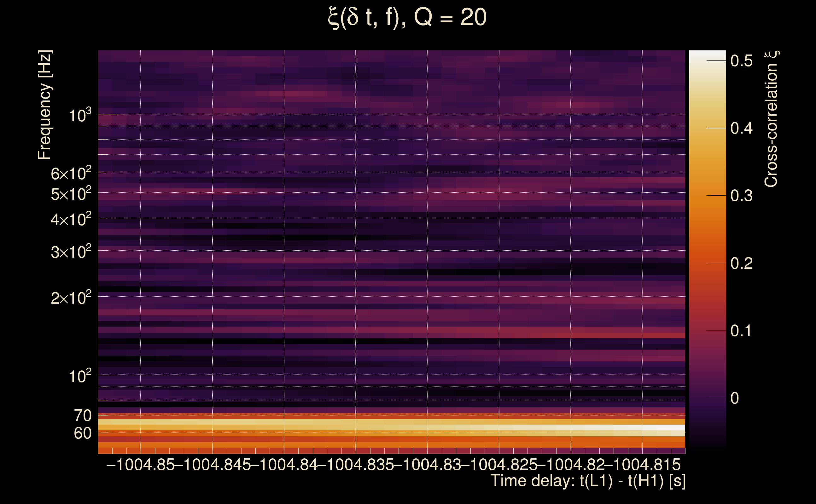
Task: Click the plot title showing Q = 20
Action: coord(407,17)
